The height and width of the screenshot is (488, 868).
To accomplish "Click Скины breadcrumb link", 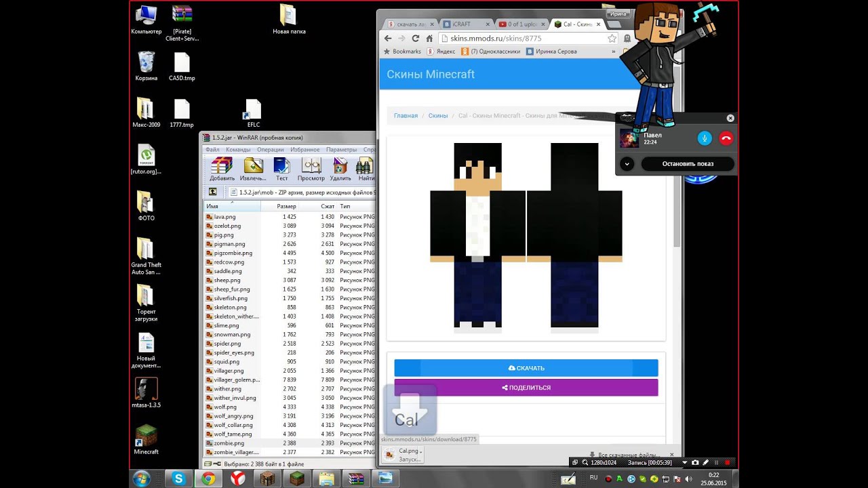I will tap(438, 116).
